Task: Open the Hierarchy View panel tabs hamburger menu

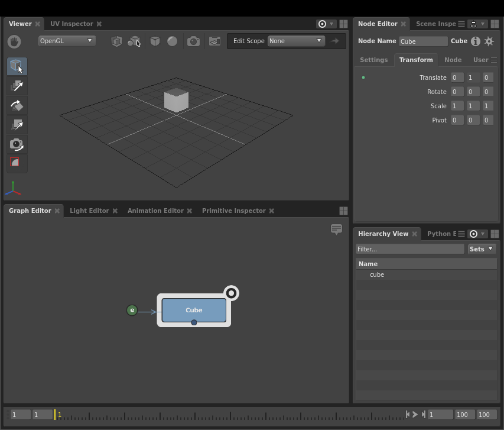Action: coord(461,234)
